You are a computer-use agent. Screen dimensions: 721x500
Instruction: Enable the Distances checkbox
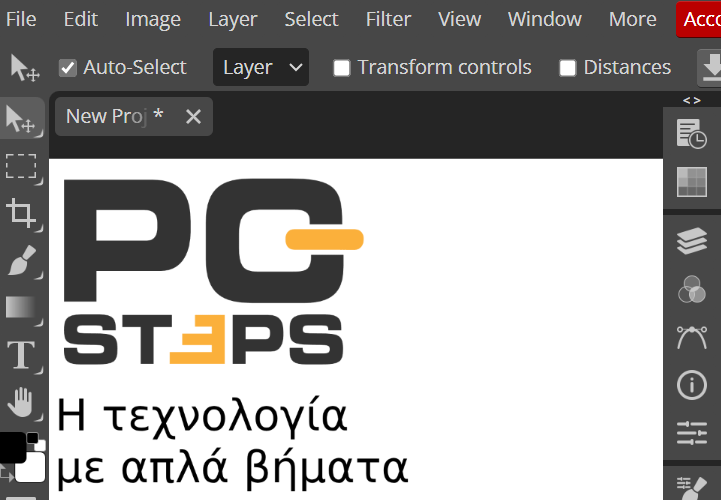pos(568,68)
